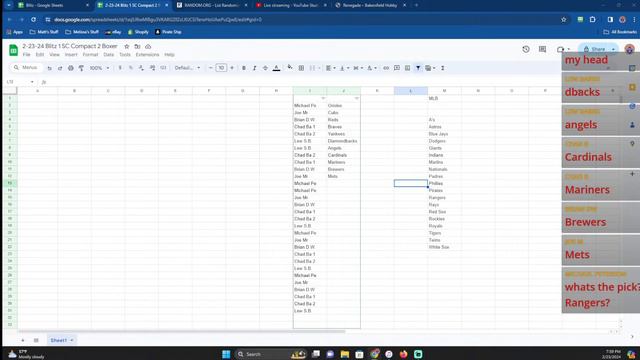The width and height of the screenshot is (640, 360).
Task: Format as currency
Action: tap(120, 68)
